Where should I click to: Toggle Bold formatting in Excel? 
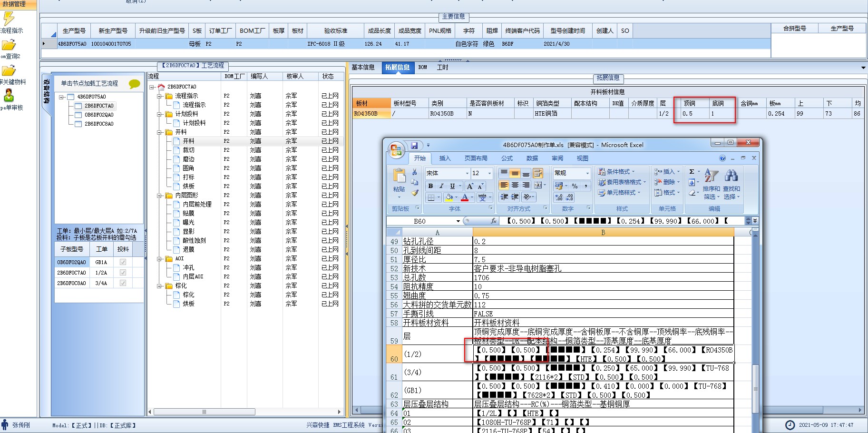coord(430,186)
